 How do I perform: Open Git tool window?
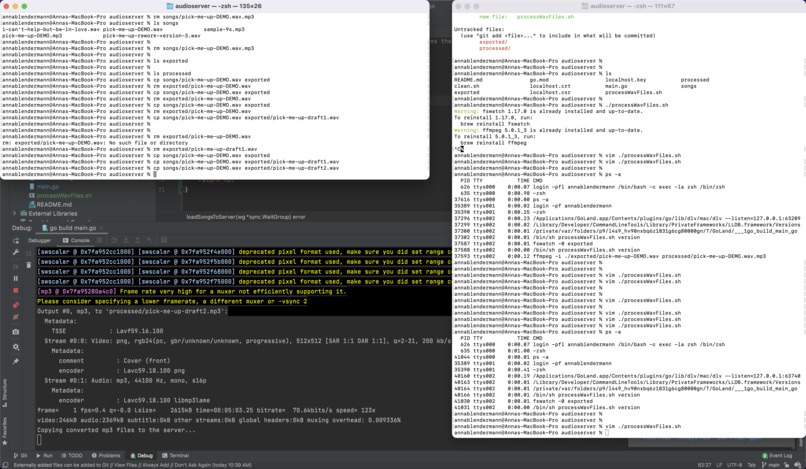click(21, 456)
